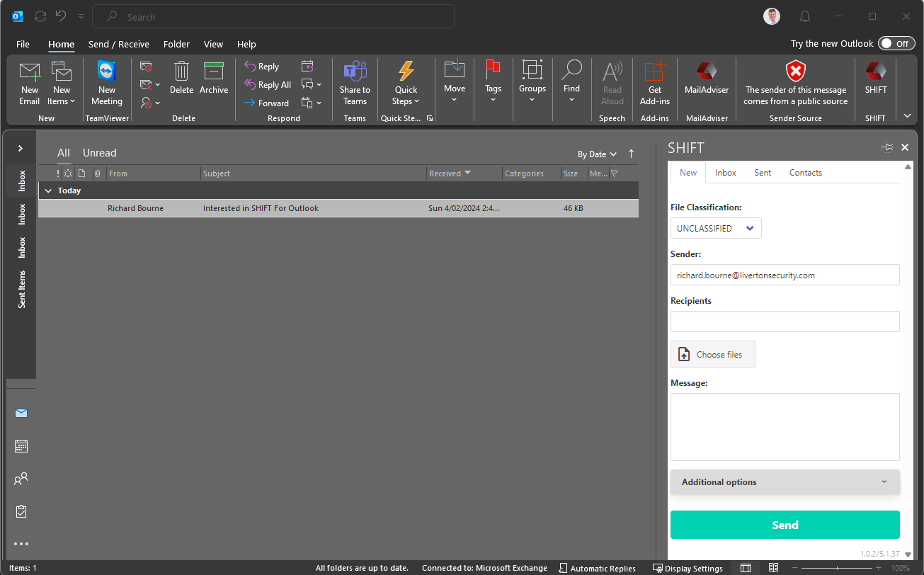Click the Send/Receive all folders icon
The height and width of the screenshot is (575, 924).
pyautogui.click(x=40, y=16)
